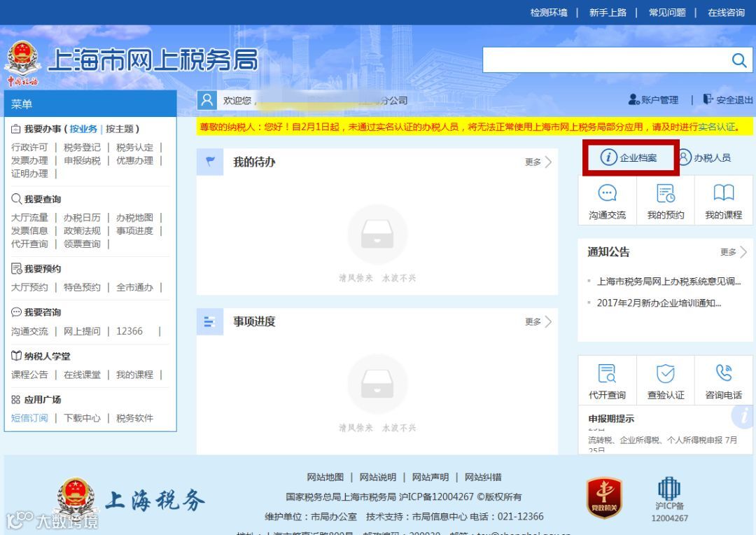Open 账户管理
756x535 pixels.
click(653, 100)
